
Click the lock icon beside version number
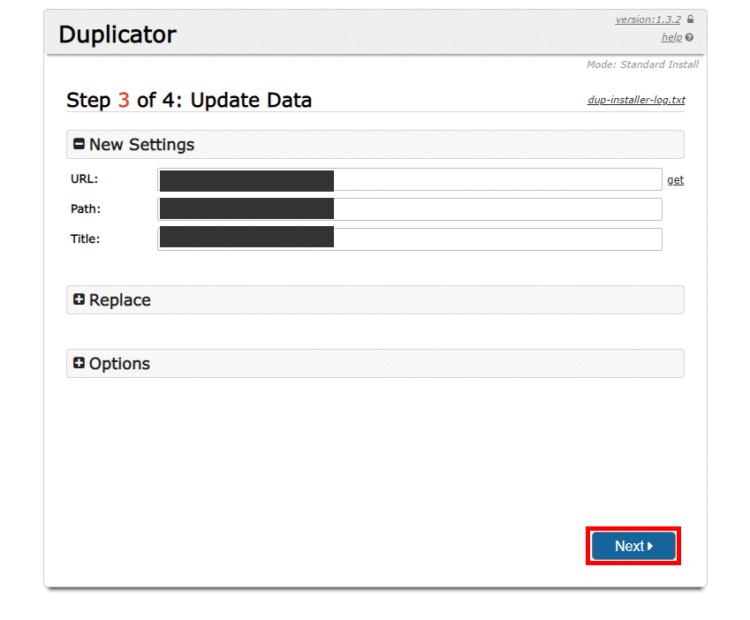click(690, 20)
